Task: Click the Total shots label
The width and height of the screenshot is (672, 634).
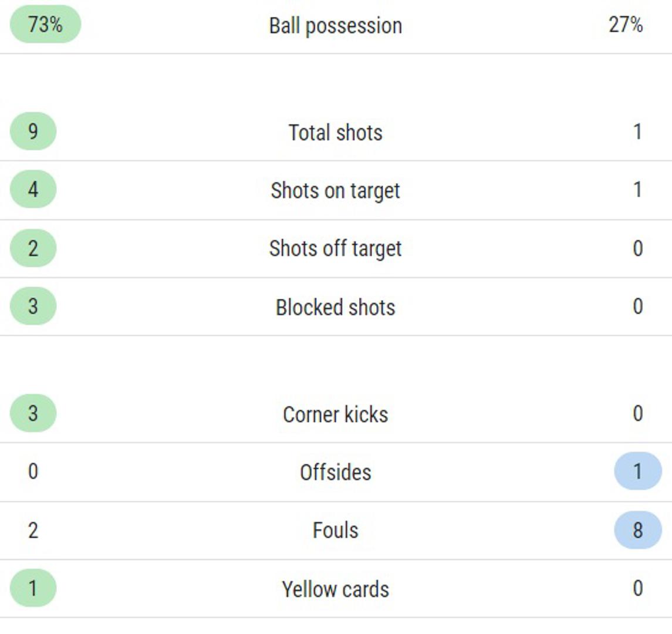Action: (x=335, y=133)
